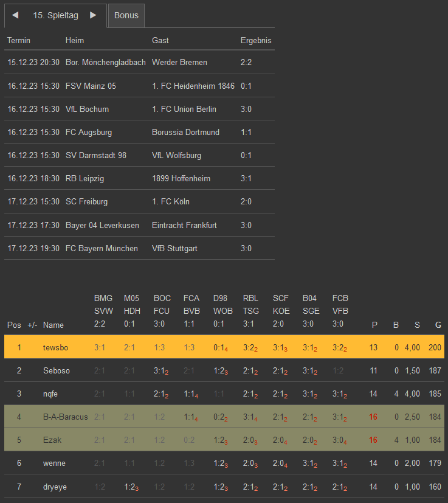Click the Pos column header
This screenshot has height=503, width=448.
point(14,325)
